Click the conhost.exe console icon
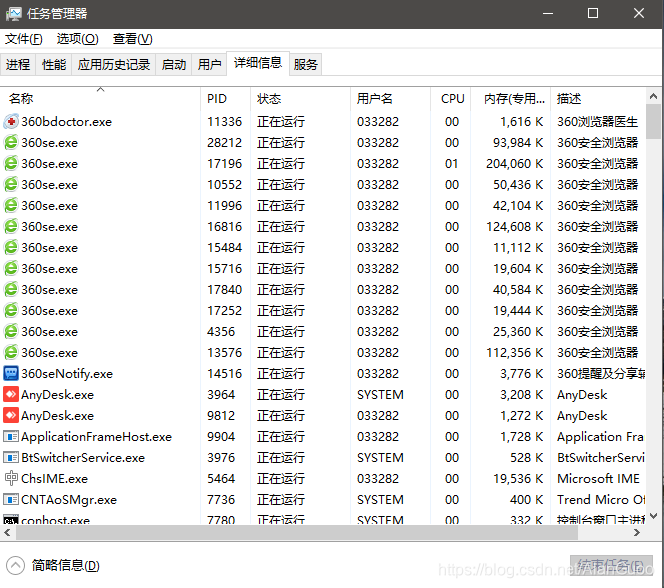Viewport: 664px width, 588px height. tap(11, 519)
